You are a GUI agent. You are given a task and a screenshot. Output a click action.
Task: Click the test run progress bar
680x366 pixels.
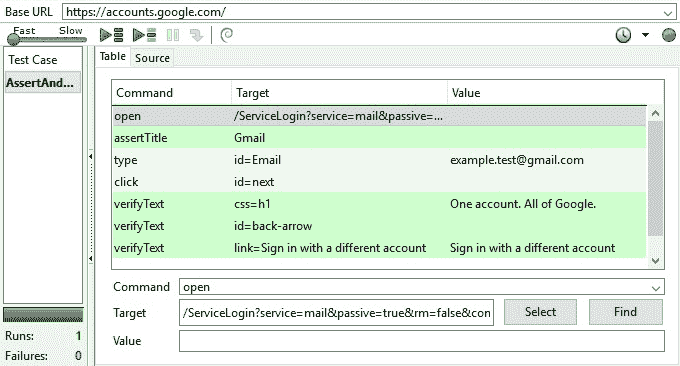tap(43, 315)
